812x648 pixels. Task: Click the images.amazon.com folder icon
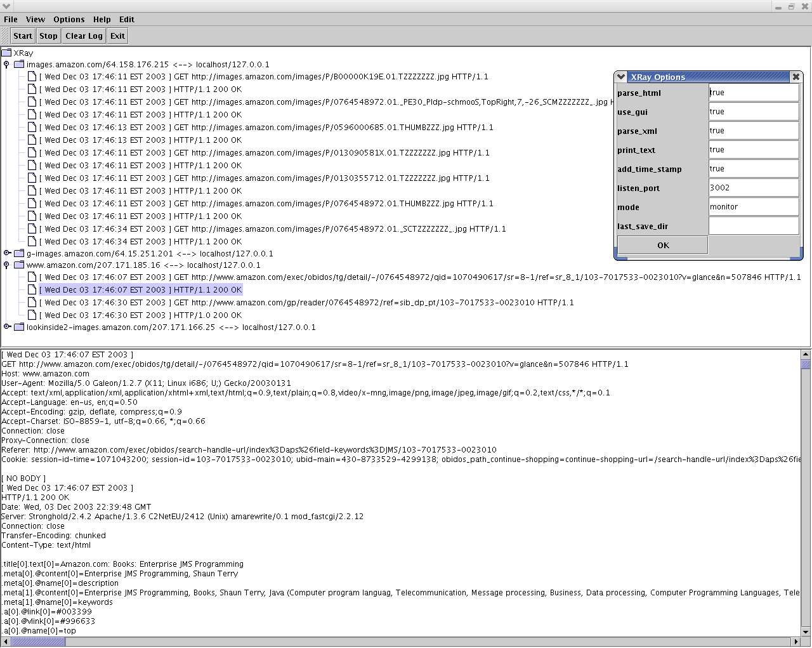pyautogui.click(x=19, y=64)
